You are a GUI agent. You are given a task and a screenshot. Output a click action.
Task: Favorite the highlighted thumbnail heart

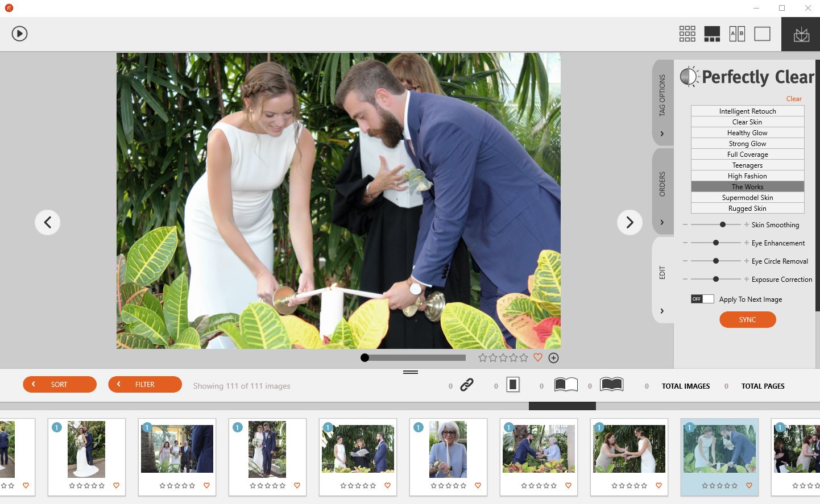point(749,485)
